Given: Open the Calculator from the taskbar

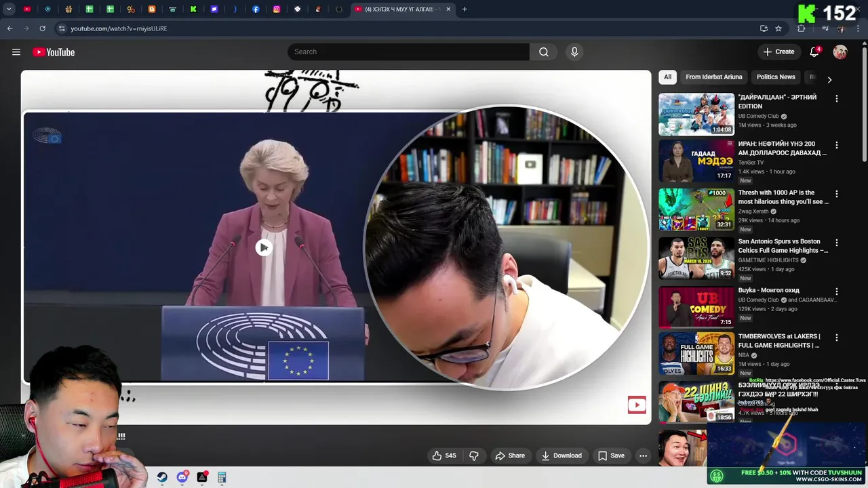Looking at the screenshot, I should (x=222, y=477).
